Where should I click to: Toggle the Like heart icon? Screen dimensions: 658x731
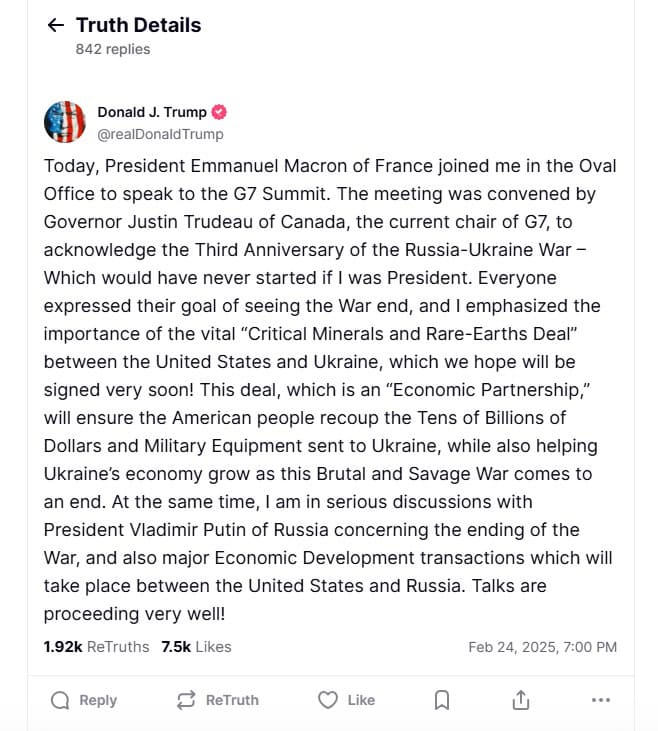(328, 700)
